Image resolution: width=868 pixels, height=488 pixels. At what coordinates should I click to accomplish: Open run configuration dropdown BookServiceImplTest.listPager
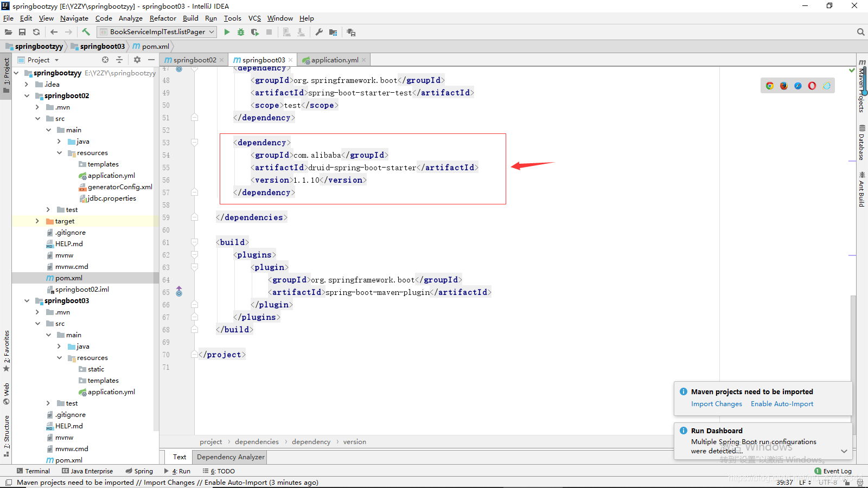[157, 32]
